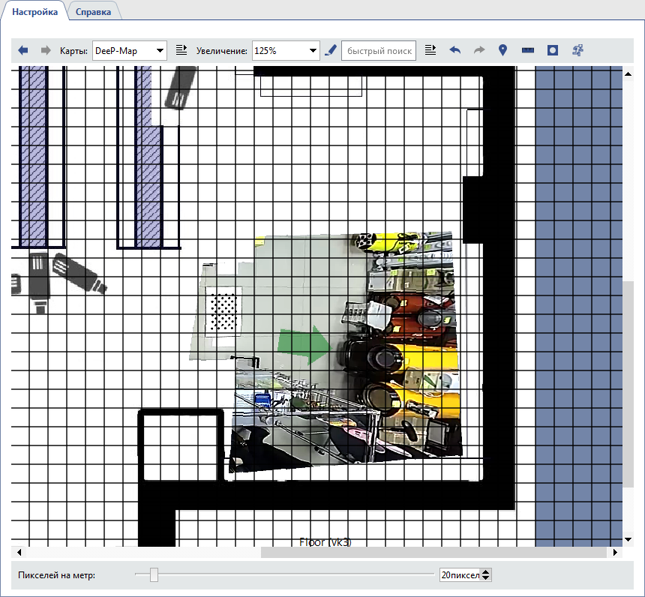Click the undo arrow icon in toolbar
This screenshot has width=645, height=597.
(455, 50)
